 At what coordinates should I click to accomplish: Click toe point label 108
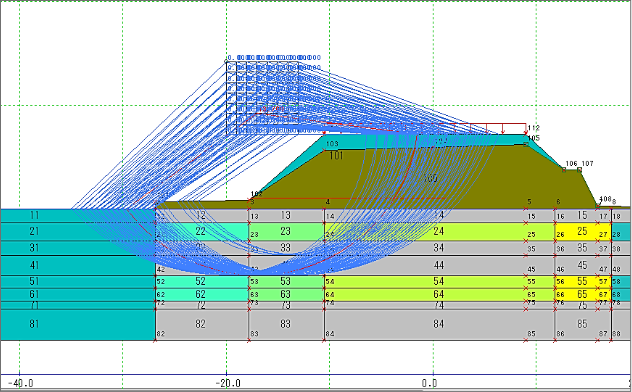pos(605,199)
